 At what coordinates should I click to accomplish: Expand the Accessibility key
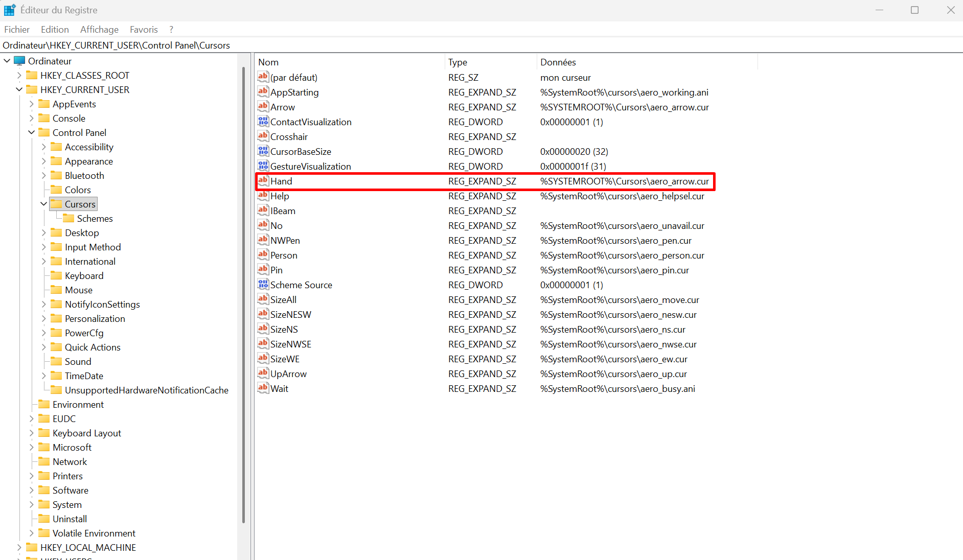[44, 147]
